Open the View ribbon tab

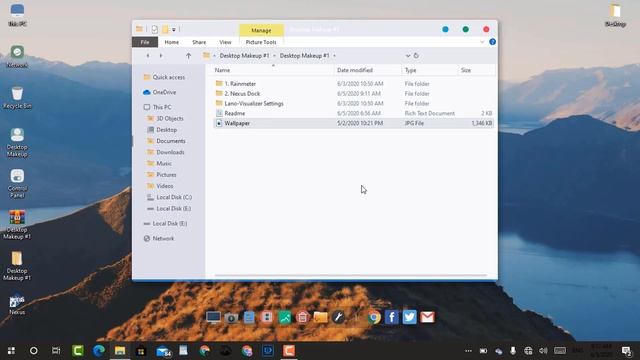tap(225, 42)
